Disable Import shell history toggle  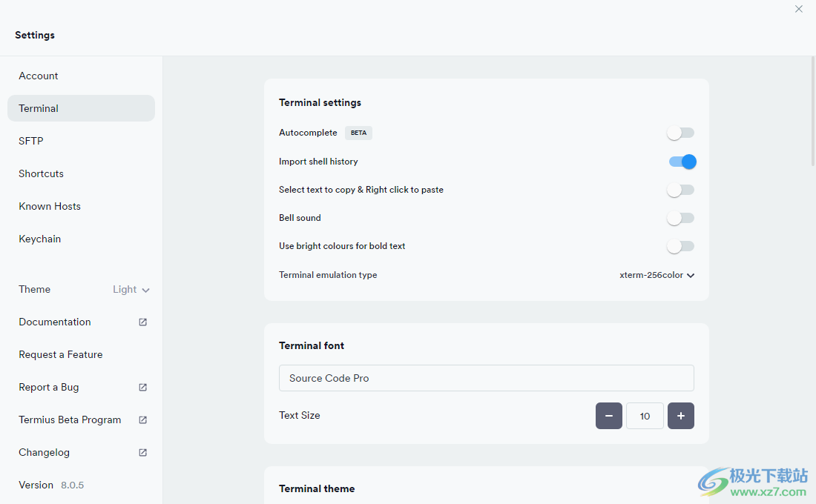682,162
